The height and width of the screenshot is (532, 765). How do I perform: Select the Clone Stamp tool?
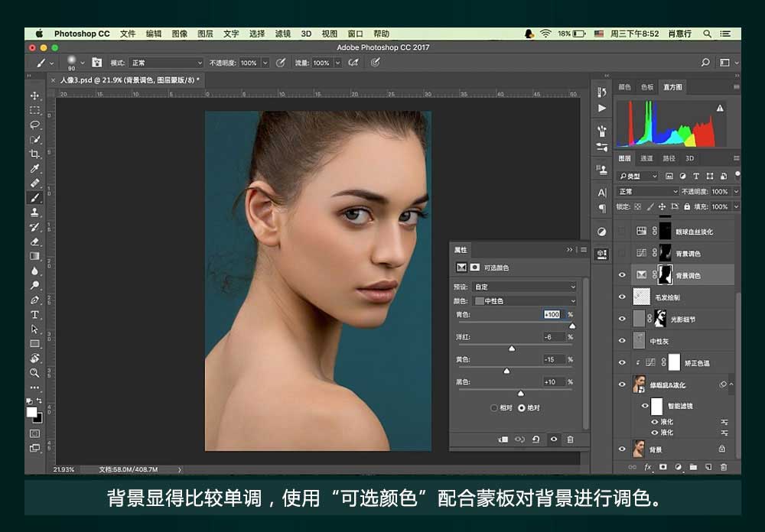(34, 212)
